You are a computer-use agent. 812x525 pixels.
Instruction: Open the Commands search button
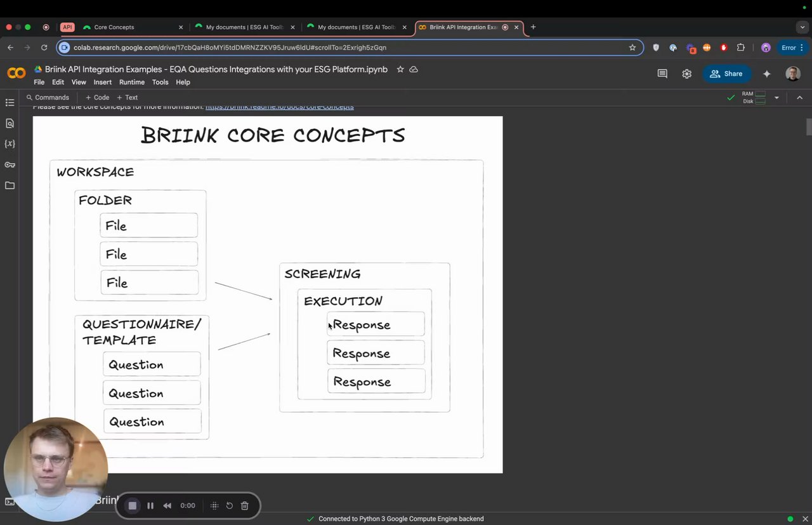[x=48, y=98]
